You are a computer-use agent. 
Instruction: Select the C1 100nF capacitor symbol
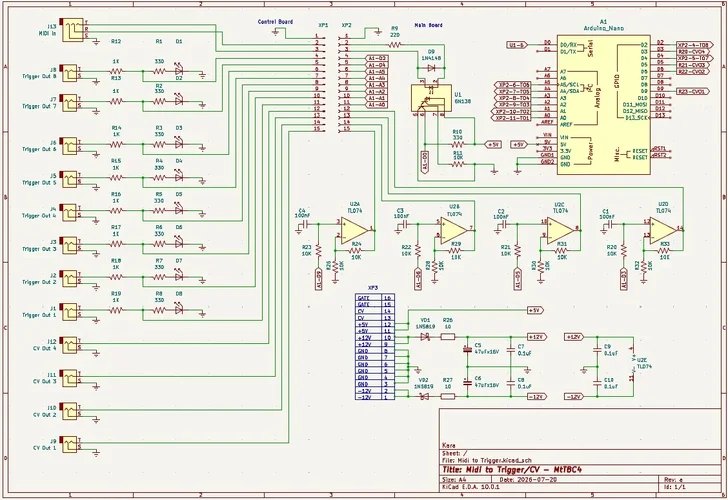(608, 225)
